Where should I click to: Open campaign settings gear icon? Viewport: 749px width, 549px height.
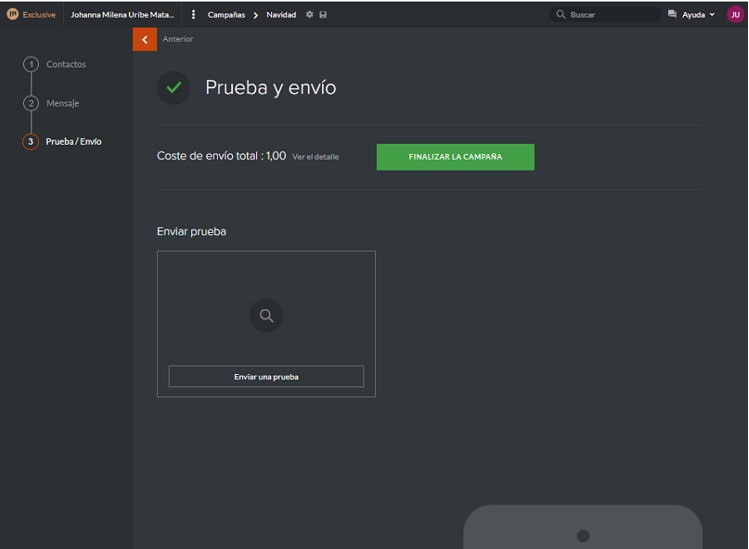(309, 15)
